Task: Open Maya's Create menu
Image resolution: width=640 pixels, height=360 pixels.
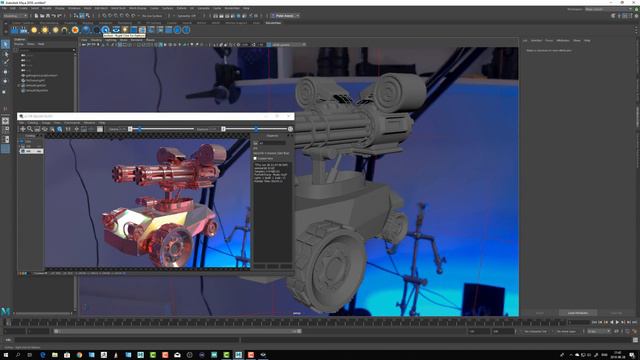Action: click(23, 8)
